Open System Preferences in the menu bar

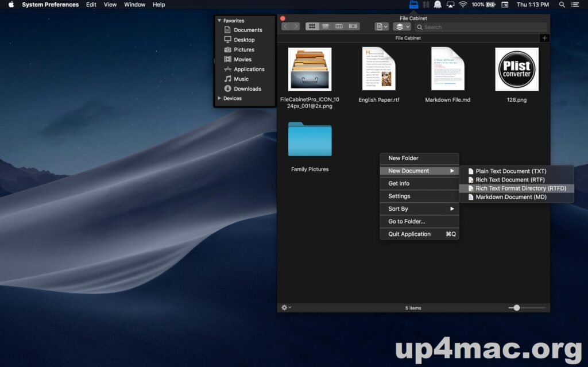pos(50,5)
